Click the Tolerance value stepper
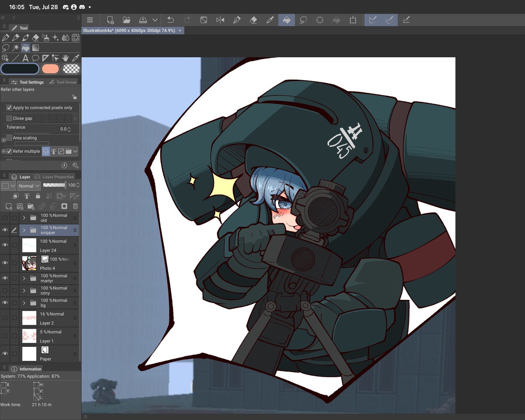Image resolution: width=525 pixels, height=420 pixels. [69, 129]
